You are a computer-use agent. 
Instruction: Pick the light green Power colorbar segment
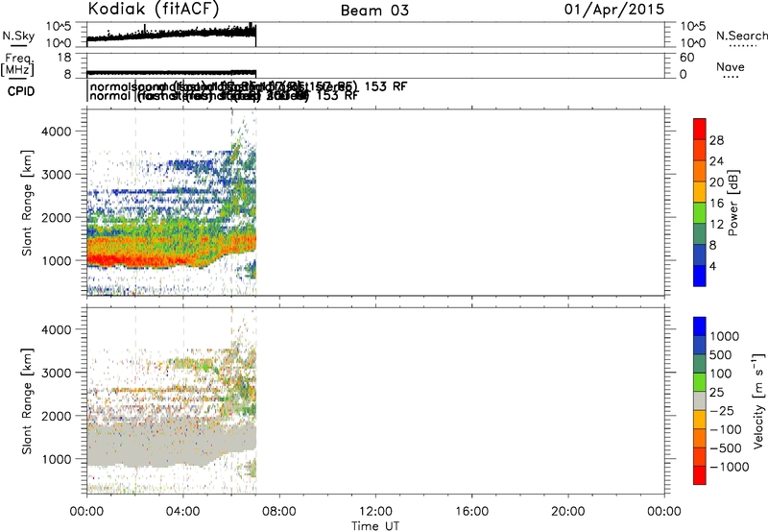(x=700, y=213)
